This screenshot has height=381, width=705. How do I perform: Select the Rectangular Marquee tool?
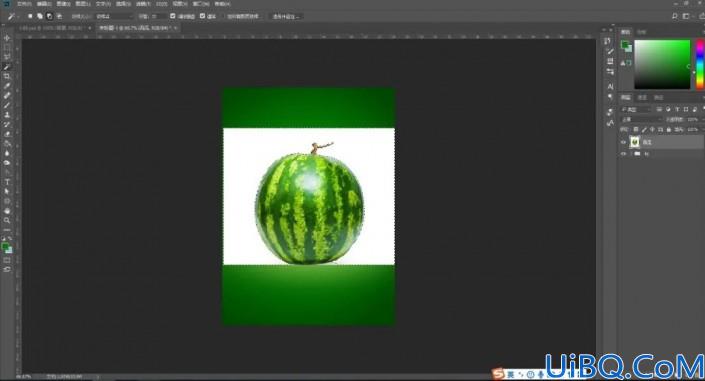click(x=7, y=48)
